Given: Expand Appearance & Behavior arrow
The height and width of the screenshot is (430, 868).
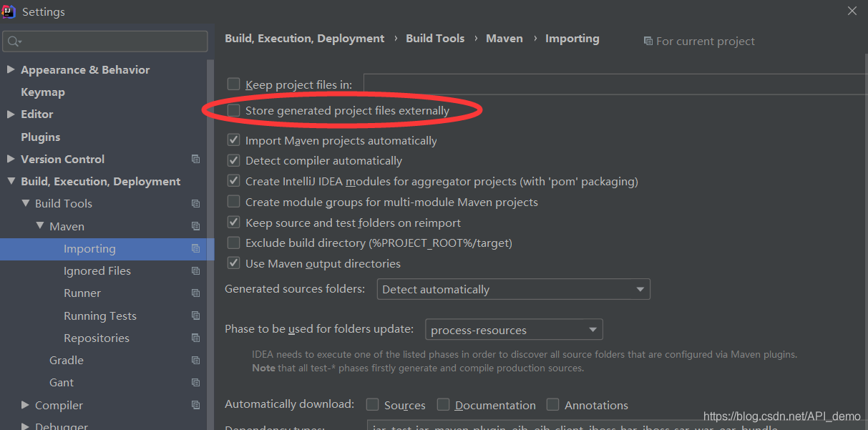Looking at the screenshot, I should 10,69.
